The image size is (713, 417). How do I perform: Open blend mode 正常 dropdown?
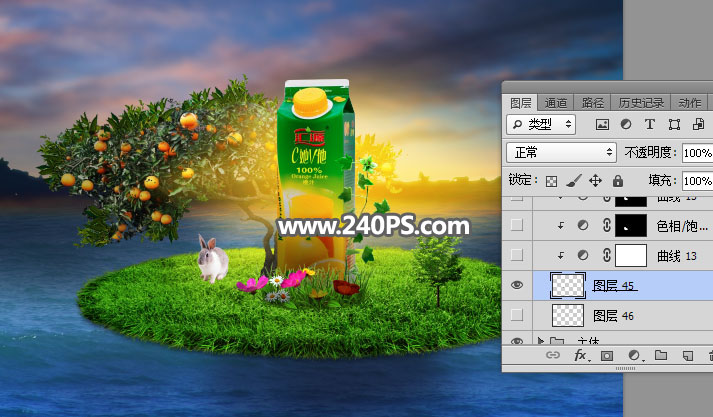pos(562,153)
